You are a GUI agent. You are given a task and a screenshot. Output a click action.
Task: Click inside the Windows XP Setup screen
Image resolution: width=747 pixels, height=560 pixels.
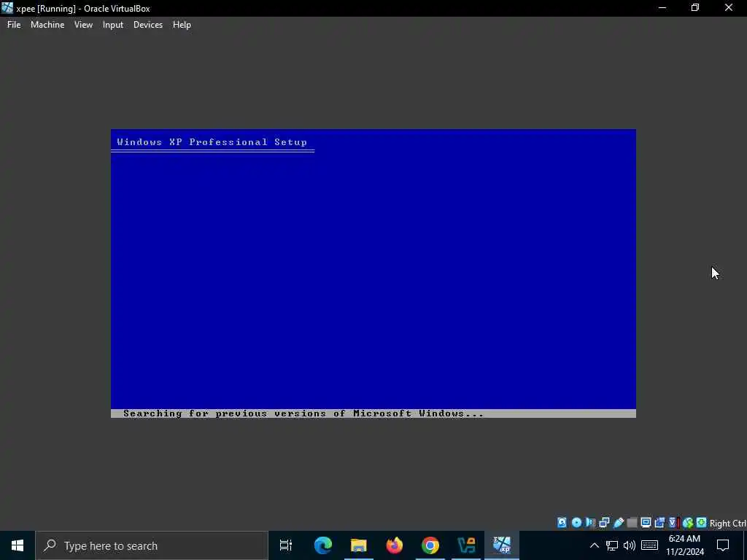click(x=373, y=273)
